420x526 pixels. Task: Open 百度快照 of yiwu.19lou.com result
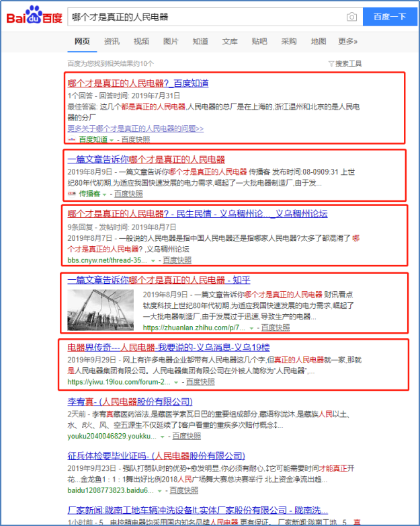click(200, 382)
